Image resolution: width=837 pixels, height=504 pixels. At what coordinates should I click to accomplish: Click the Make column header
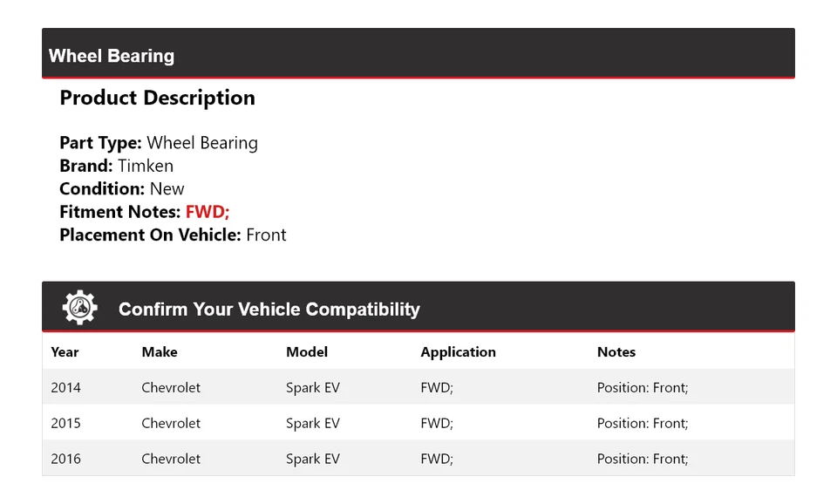pyautogui.click(x=160, y=352)
